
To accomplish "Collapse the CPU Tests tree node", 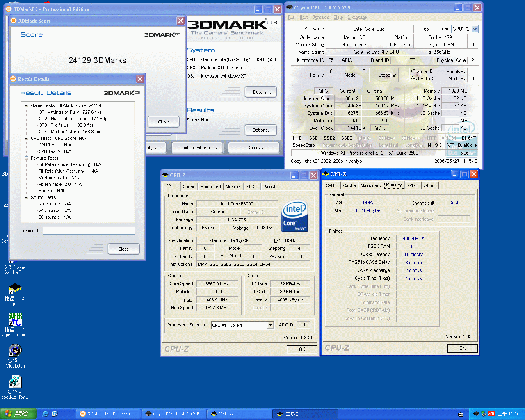I will [26, 138].
